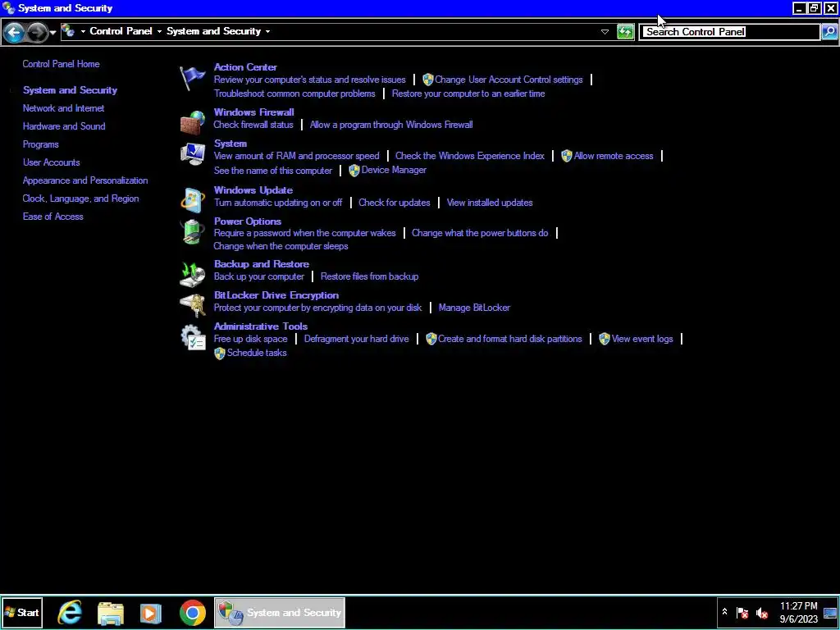The image size is (840, 630).
Task: Open Manage BitLocker
Action: coord(474,308)
